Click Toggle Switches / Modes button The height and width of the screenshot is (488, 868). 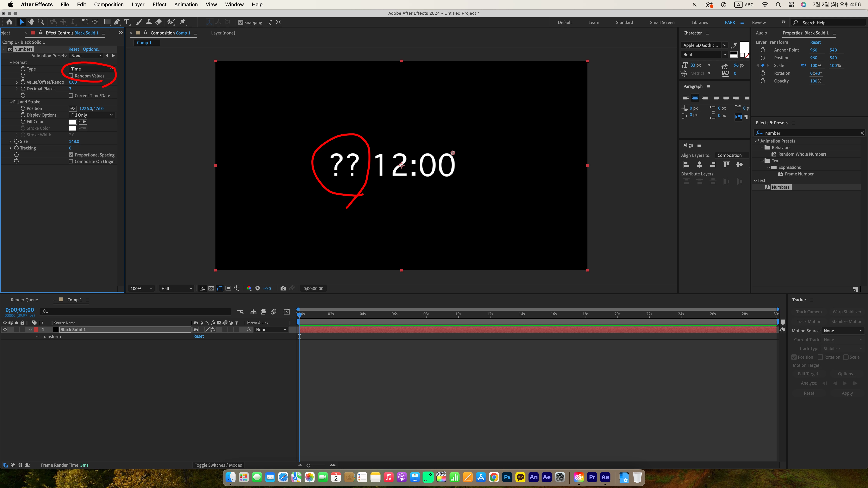pyautogui.click(x=218, y=465)
